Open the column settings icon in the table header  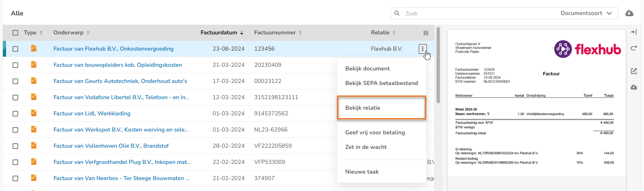pos(426,33)
